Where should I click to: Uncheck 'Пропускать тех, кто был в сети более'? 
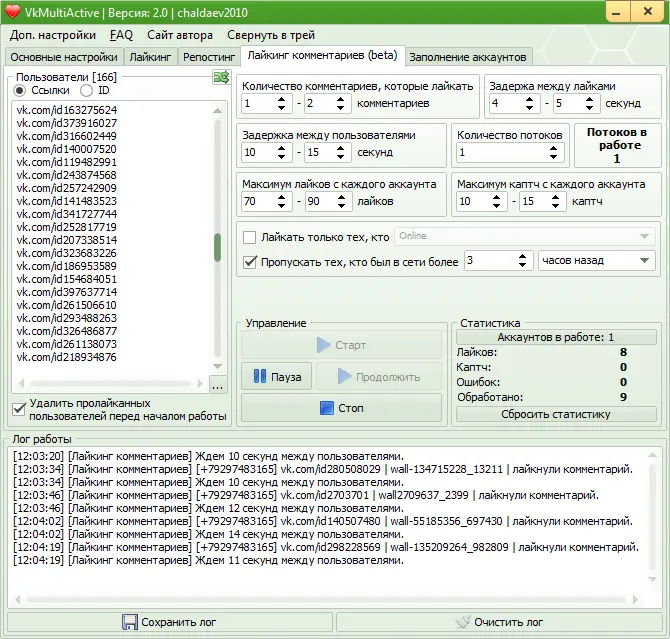point(250,262)
